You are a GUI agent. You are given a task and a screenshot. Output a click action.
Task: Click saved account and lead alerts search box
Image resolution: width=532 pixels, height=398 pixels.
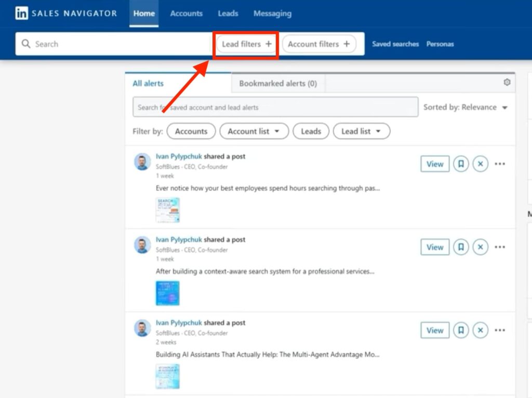[275, 107]
